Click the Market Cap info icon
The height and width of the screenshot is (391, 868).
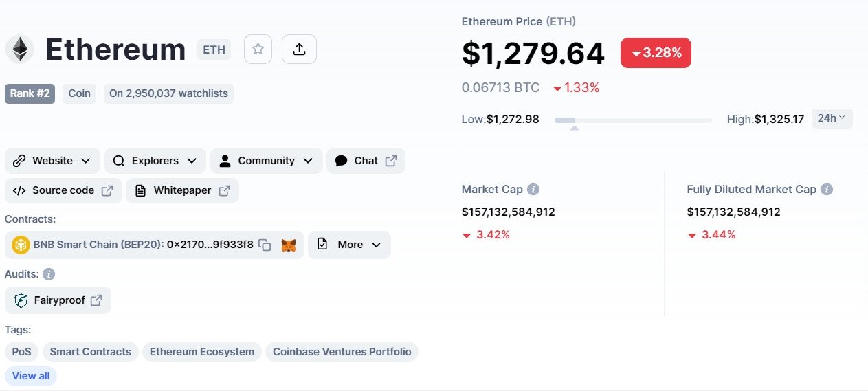(x=533, y=190)
